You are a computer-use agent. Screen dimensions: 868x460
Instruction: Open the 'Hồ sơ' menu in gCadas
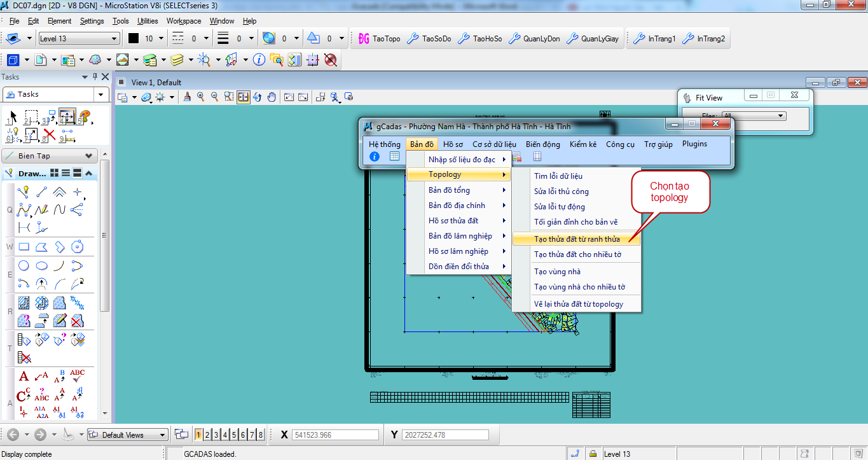453,144
